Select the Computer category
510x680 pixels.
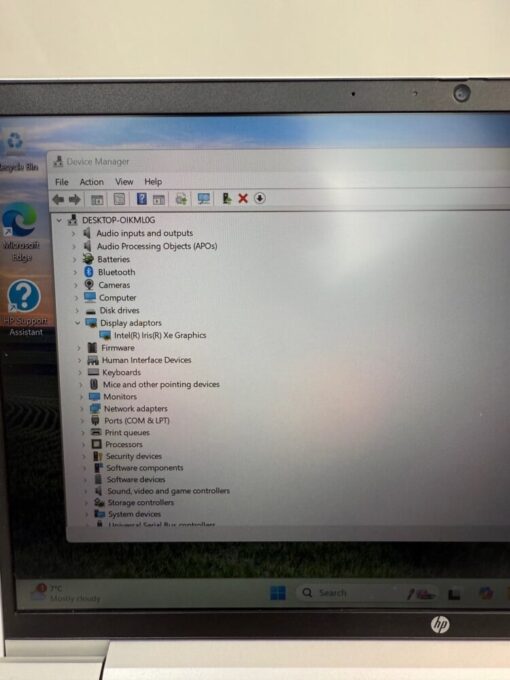(x=118, y=298)
